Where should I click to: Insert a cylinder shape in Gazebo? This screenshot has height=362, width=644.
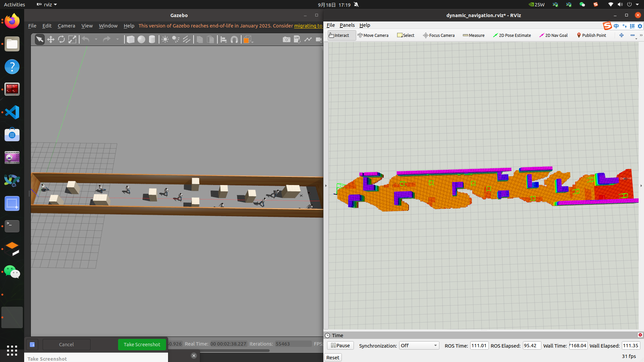(x=152, y=40)
